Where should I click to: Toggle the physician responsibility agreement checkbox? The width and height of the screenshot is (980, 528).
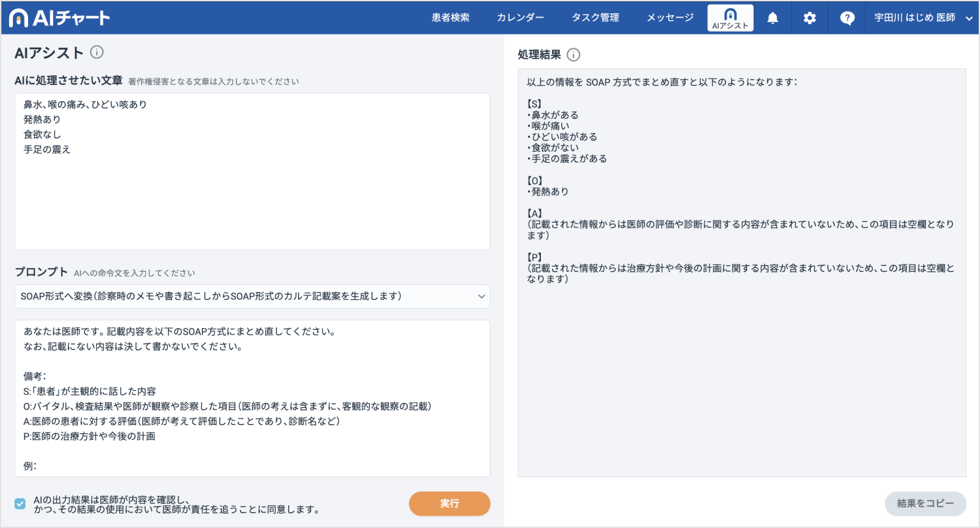[x=20, y=503]
